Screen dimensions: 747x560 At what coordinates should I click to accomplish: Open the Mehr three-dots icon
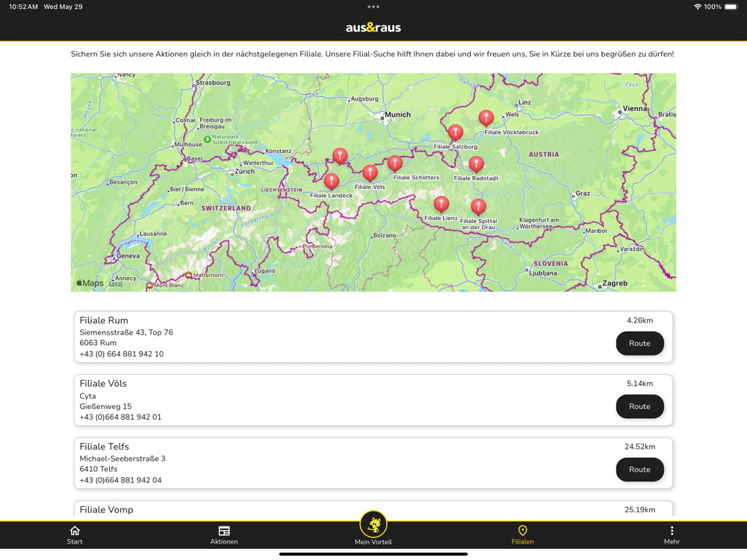(672, 530)
